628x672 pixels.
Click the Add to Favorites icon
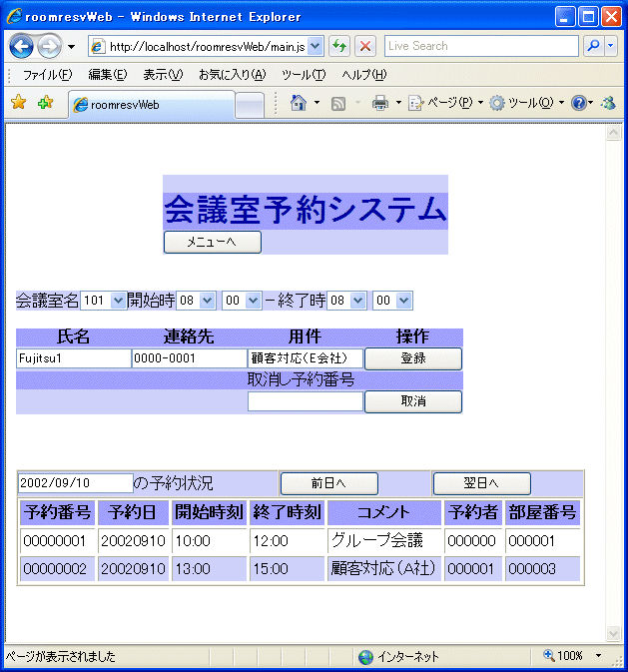[45, 103]
